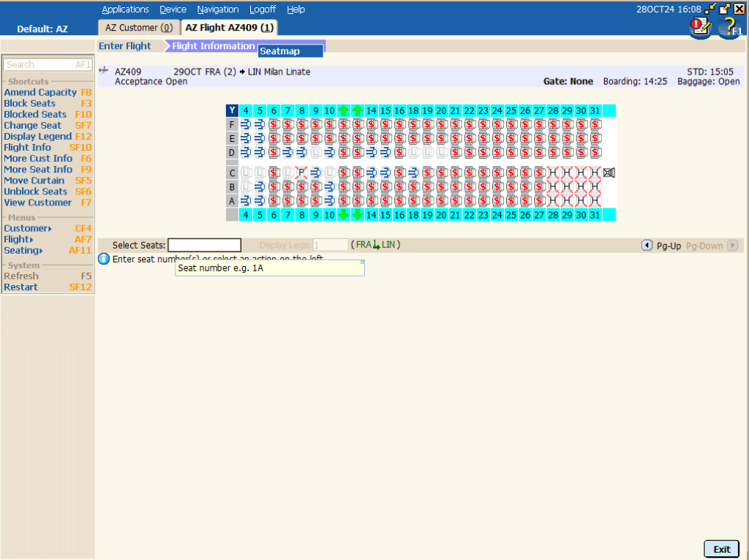Click the Pg-Up arrow icon
This screenshot has width=749, height=560.
(x=647, y=246)
